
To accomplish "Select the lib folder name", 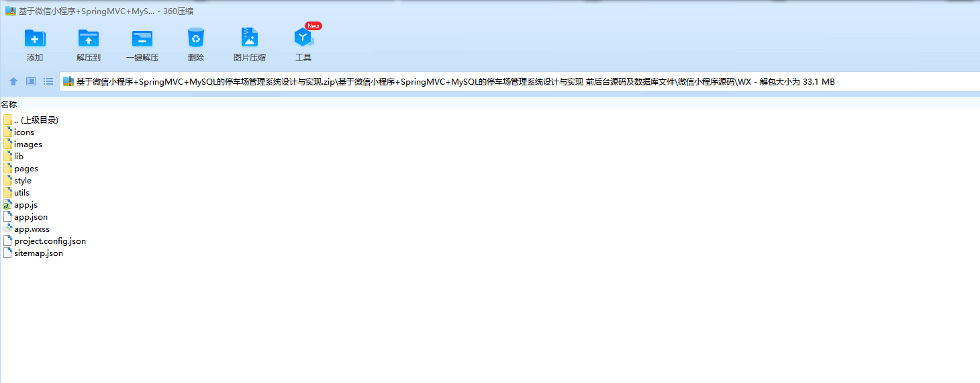I will click(19, 157).
